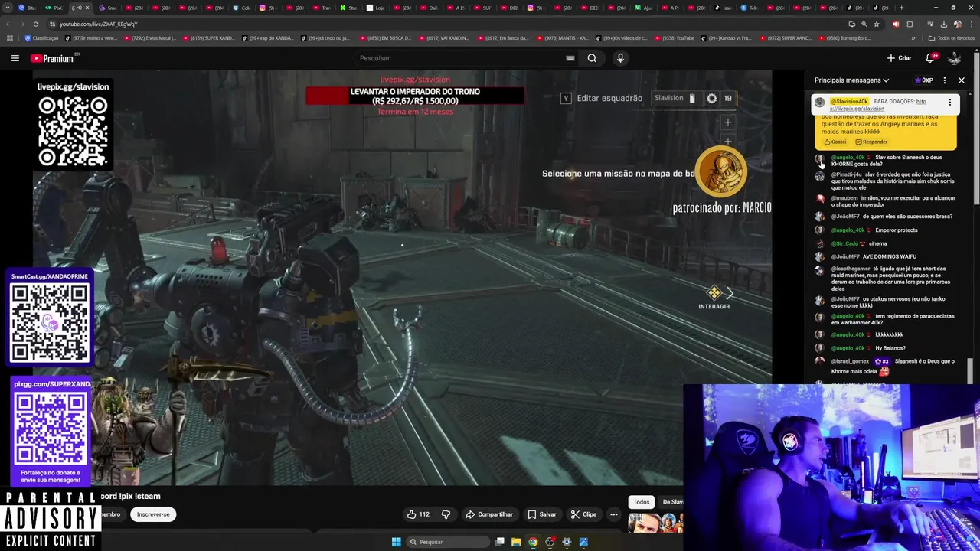Go to the YouTube Premium home logo
Viewport: 980px width, 551px height.
click(x=53, y=58)
